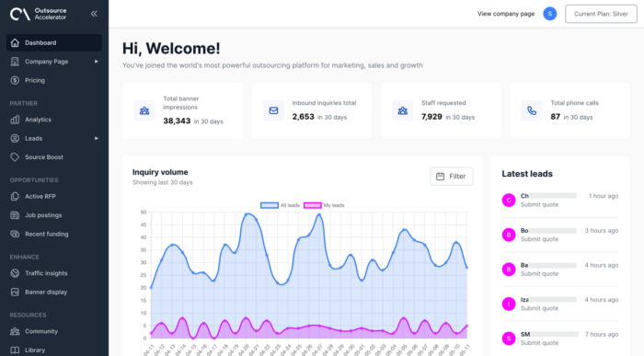Click the calendar icon in Filter button
644x356 pixels.
441,176
